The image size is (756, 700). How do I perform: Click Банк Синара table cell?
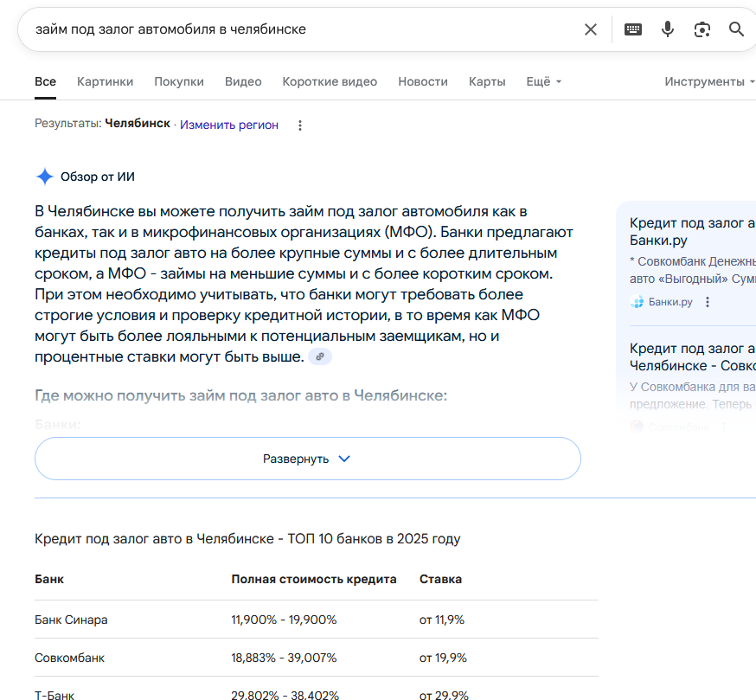coord(71,620)
